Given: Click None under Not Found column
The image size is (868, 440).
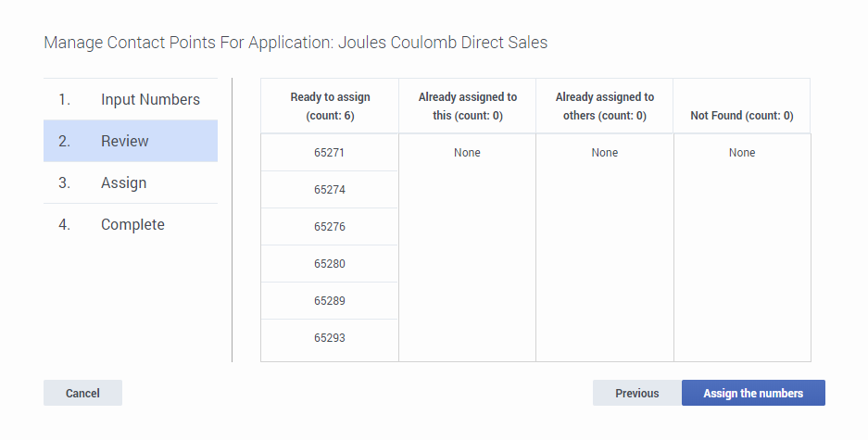Looking at the screenshot, I should (x=741, y=153).
